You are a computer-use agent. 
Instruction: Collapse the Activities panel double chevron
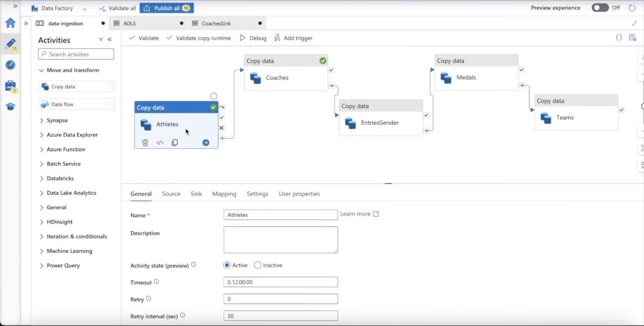pos(110,40)
